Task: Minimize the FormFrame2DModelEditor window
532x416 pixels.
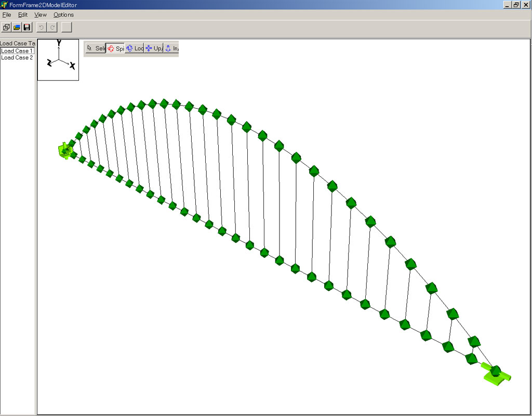Action: 507,5
